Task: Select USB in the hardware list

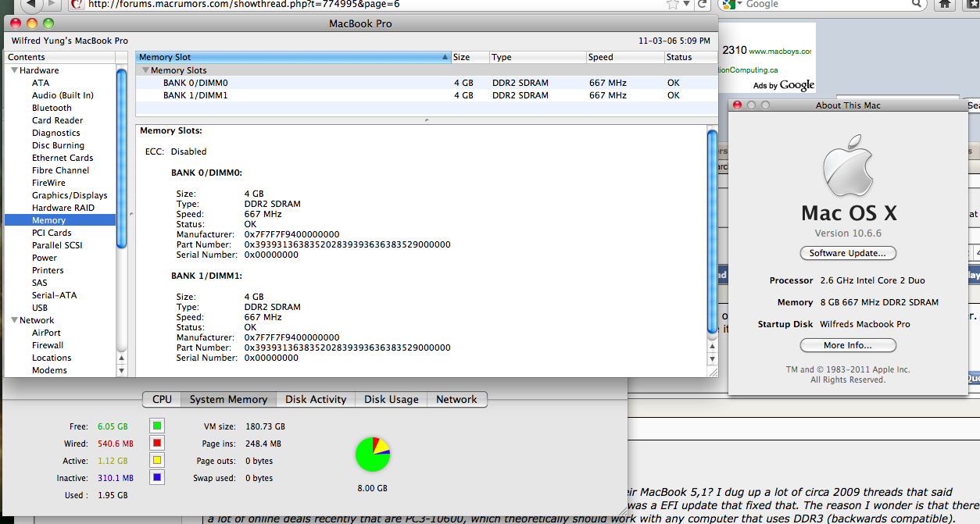Action: click(40, 308)
